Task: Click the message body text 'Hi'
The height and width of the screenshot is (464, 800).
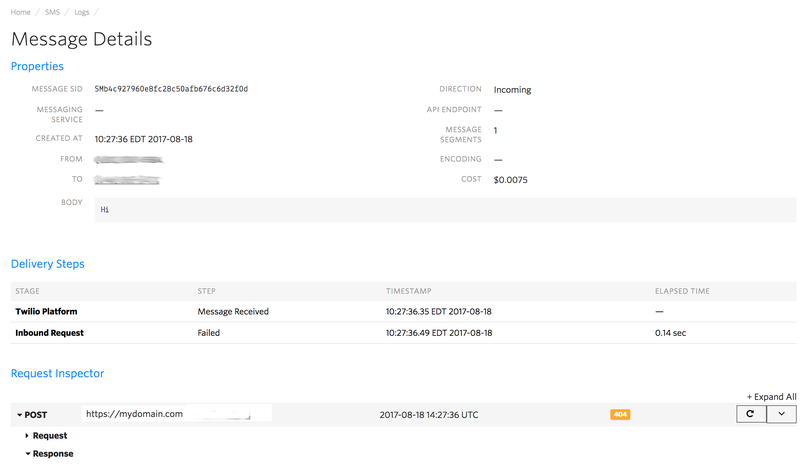Action: (x=105, y=210)
